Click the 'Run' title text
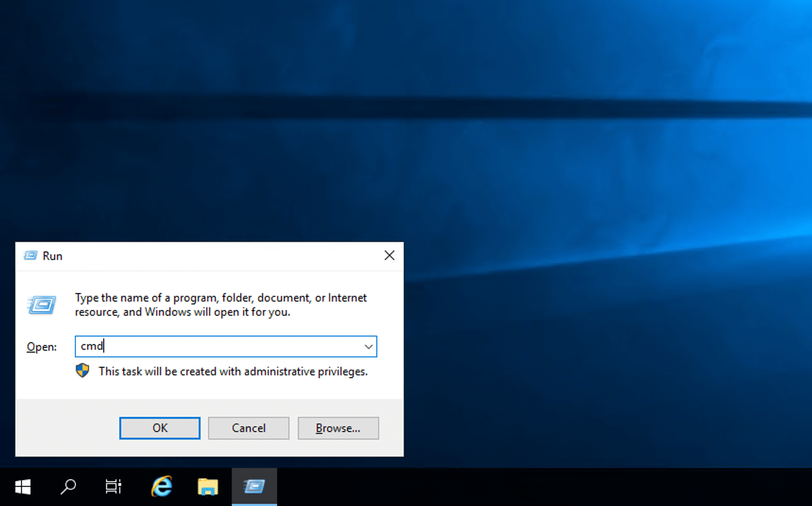The height and width of the screenshot is (506, 812). 52,256
